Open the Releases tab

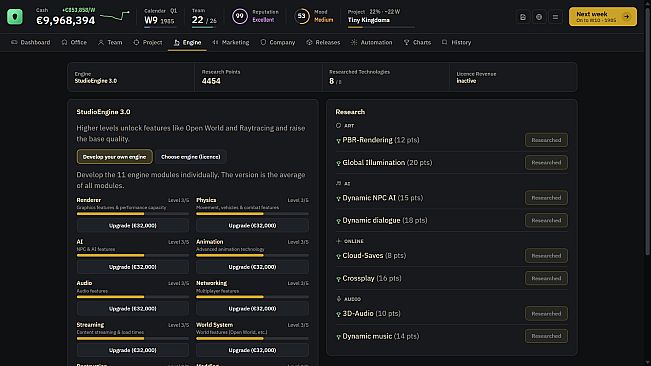click(x=323, y=42)
